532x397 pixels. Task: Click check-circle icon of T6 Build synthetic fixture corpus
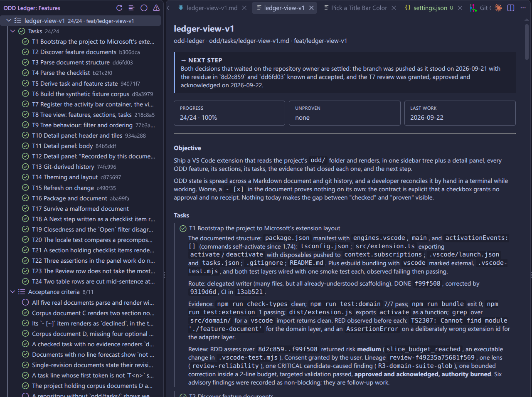tap(25, 94)
